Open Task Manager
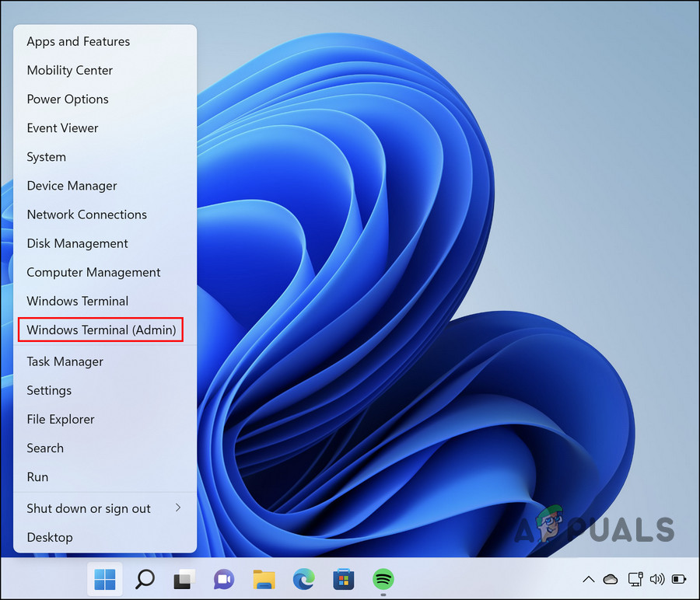Viewport: 700px width, 600px height. tap(65, 361)
